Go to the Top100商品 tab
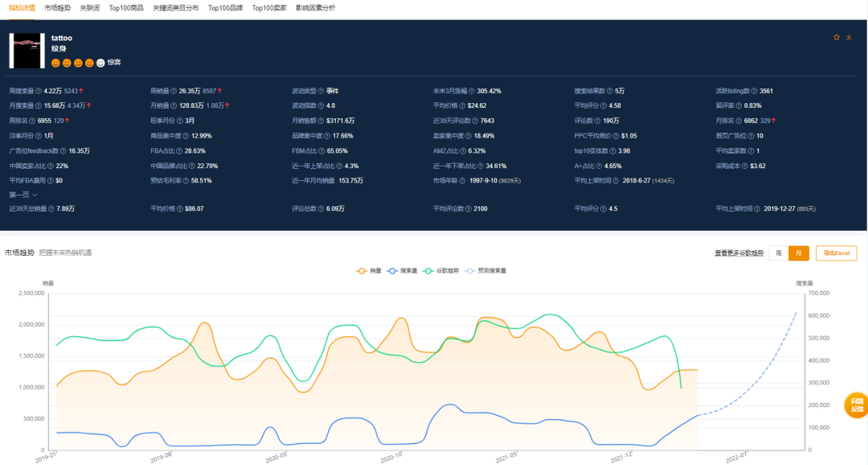Screen dimensions: 868x465 tap(126, 8)
